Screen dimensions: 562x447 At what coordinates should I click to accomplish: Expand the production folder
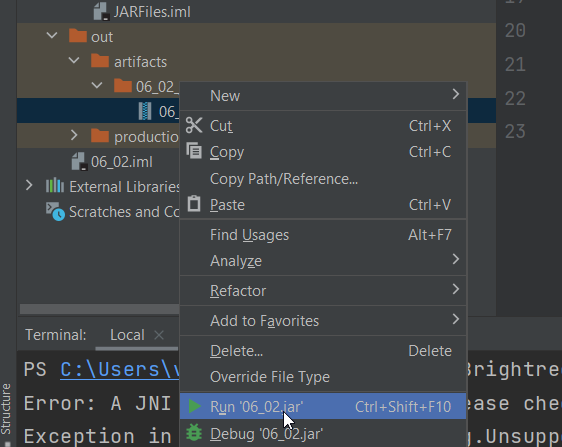click(74, 135)
